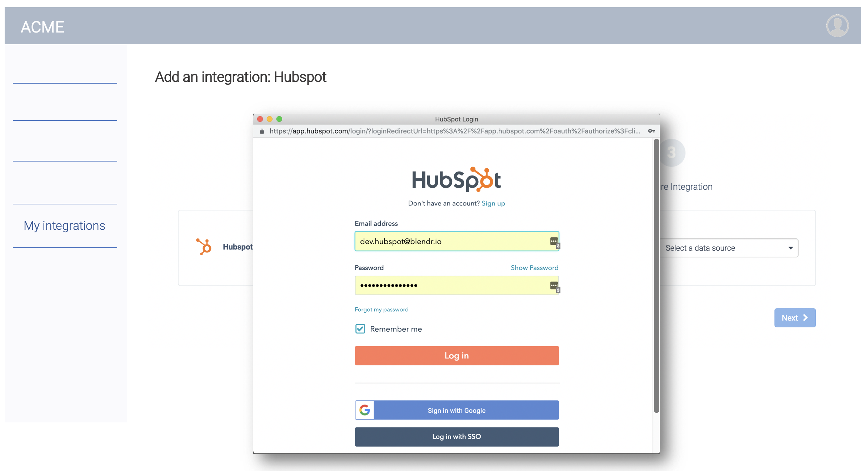Click the password manager icon in email field
Screen dimensions: 868x471
tap(554, 242)
